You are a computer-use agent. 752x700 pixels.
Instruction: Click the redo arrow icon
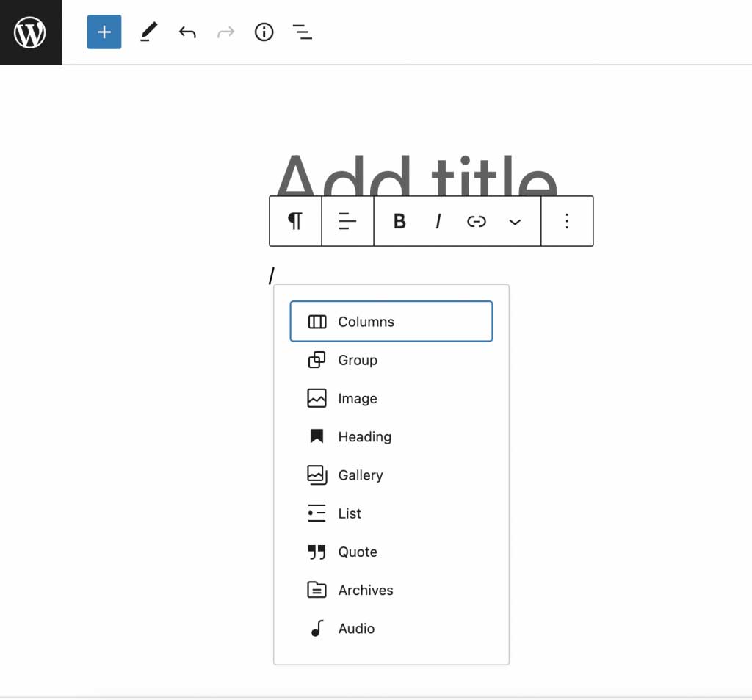(x=225, y=32)
